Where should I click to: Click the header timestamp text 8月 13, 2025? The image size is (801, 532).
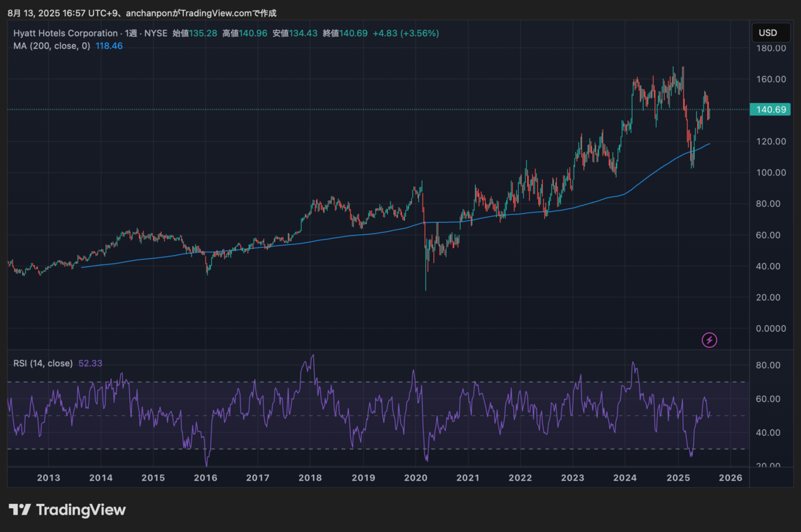[x=33, y=13]
